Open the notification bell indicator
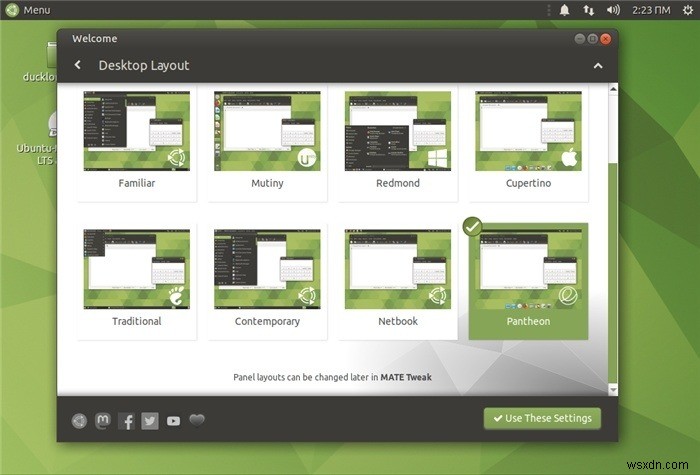Screen dimensions: 700x475 (x=564, y=10)
